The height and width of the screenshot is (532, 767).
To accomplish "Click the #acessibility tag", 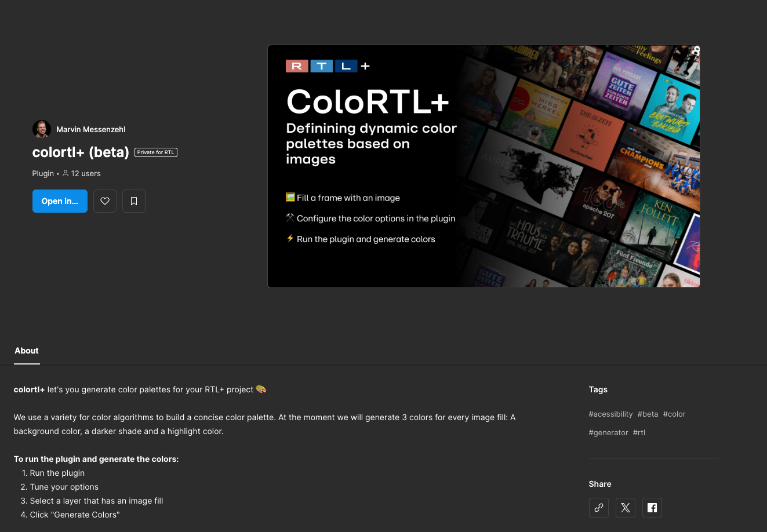I will click(x=610, y=414).
